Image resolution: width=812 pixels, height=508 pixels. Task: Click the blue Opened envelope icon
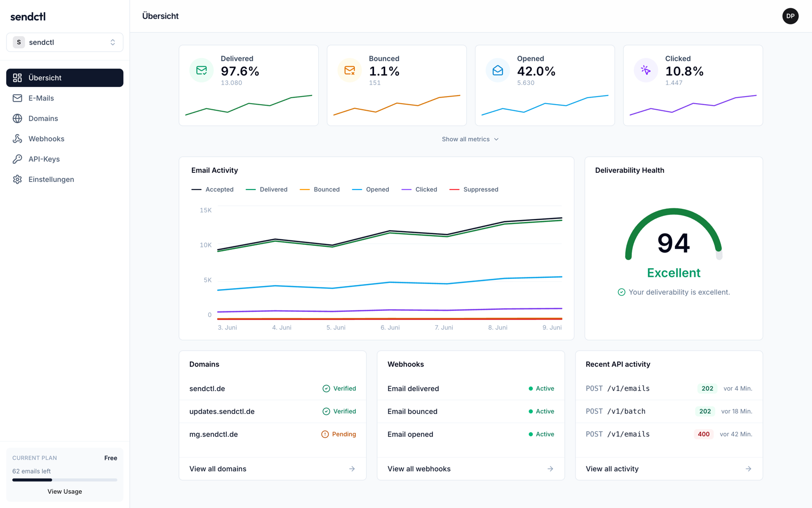498,70
